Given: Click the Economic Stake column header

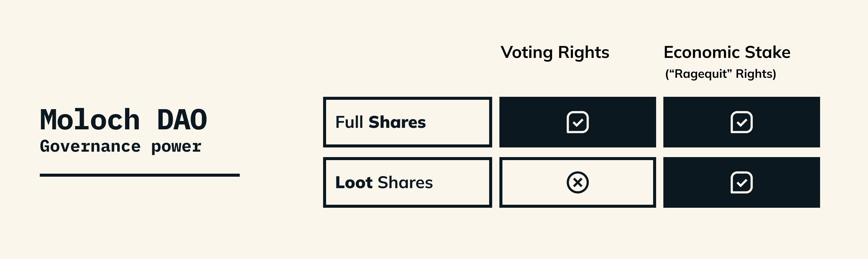Looking at the screenshot, I should click(727, 52).
